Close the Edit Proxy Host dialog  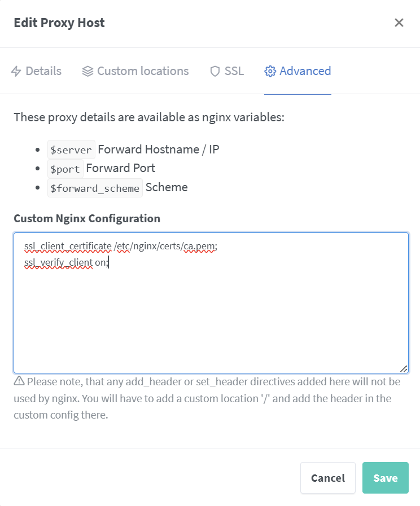[399, 23]
